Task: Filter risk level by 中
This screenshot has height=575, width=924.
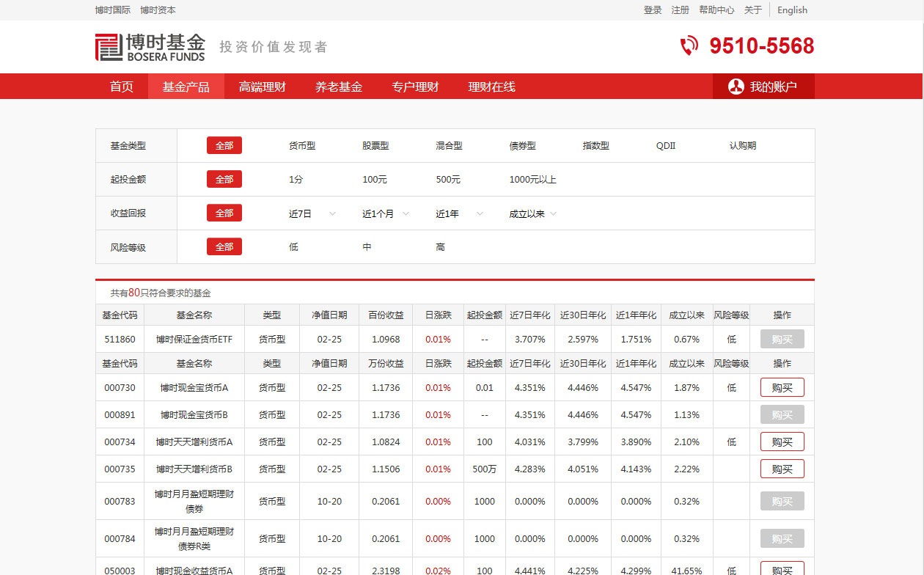Action: pos(367,247)
